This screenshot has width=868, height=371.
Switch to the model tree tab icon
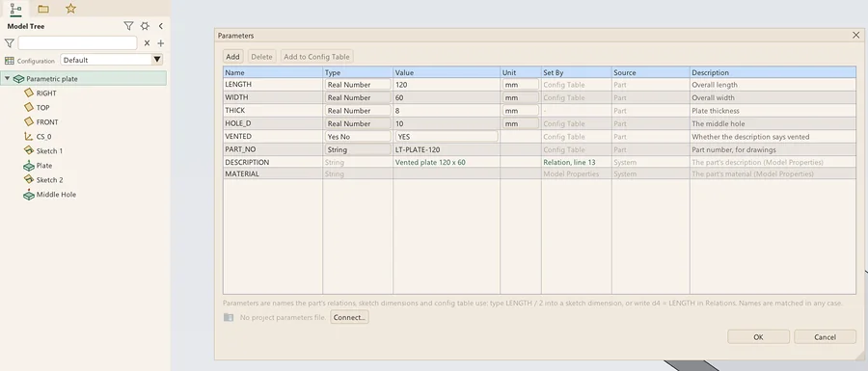click(x=15, y=9)
